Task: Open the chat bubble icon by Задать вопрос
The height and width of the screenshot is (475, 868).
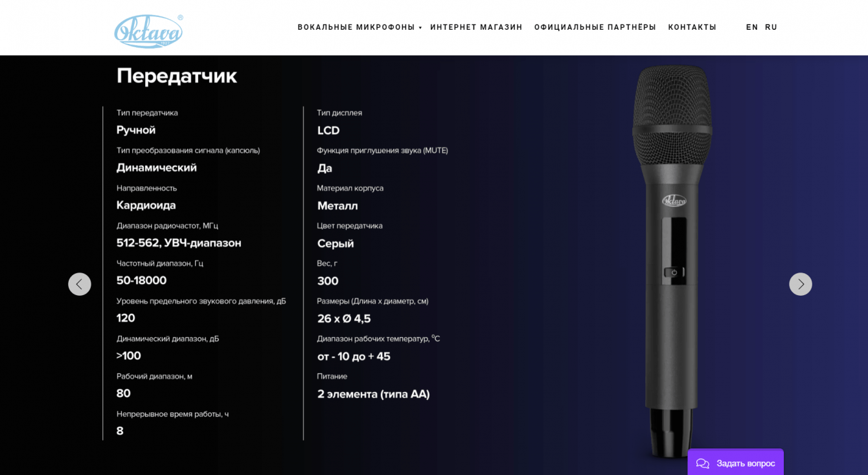Action: click(x=702, y=463)
